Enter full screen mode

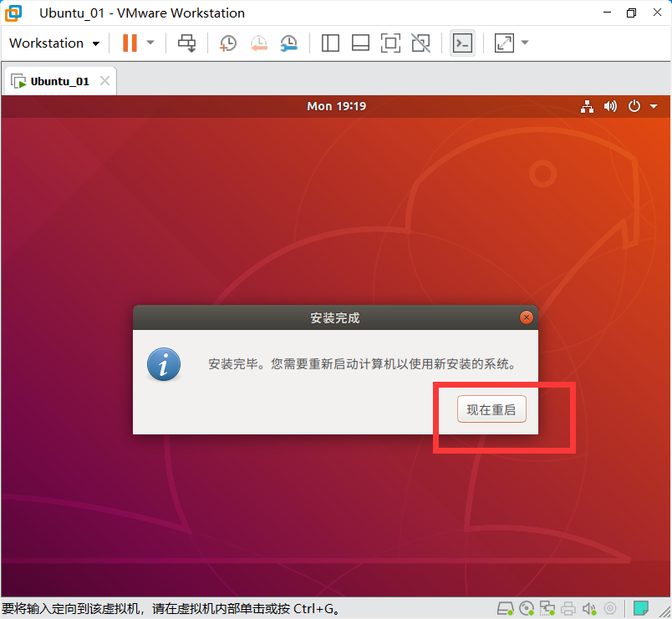point(390,43)
